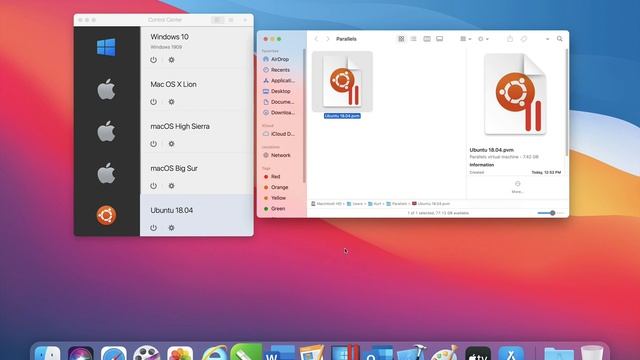Power on macOS High Sierra VM
Viewport: 640px width, 360px height.
coord(153,144)
